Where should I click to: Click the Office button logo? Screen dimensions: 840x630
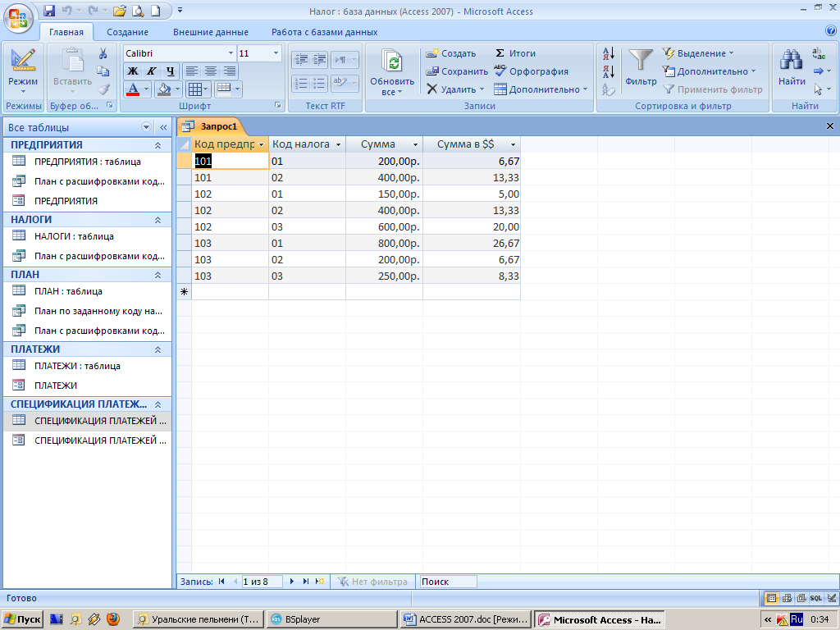pos(18,18)
